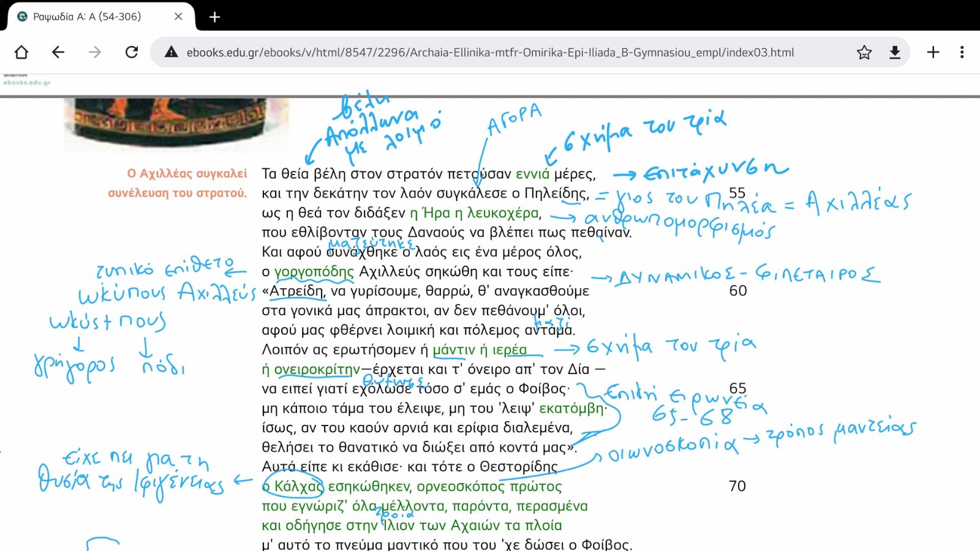This screenshot has height=551, width=980.
Task: Click the green word εκατόμβη
Action: [571, 408]
